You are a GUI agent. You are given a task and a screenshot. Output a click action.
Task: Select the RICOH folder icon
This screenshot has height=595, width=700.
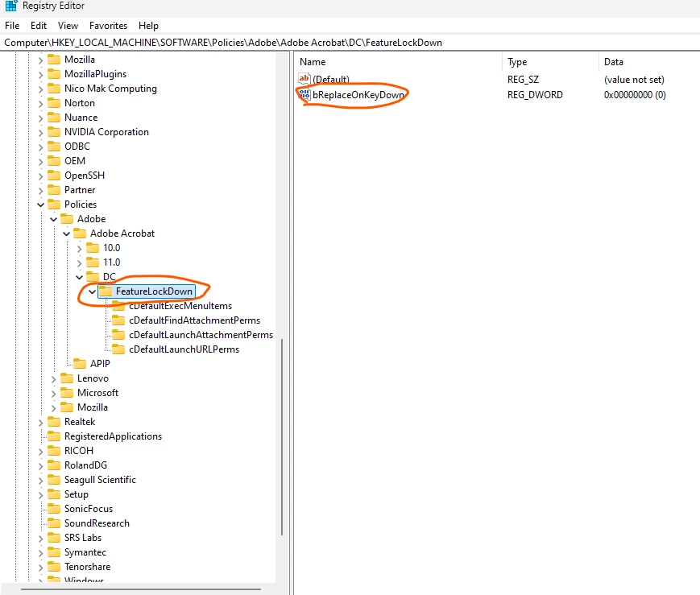point(54,450)
